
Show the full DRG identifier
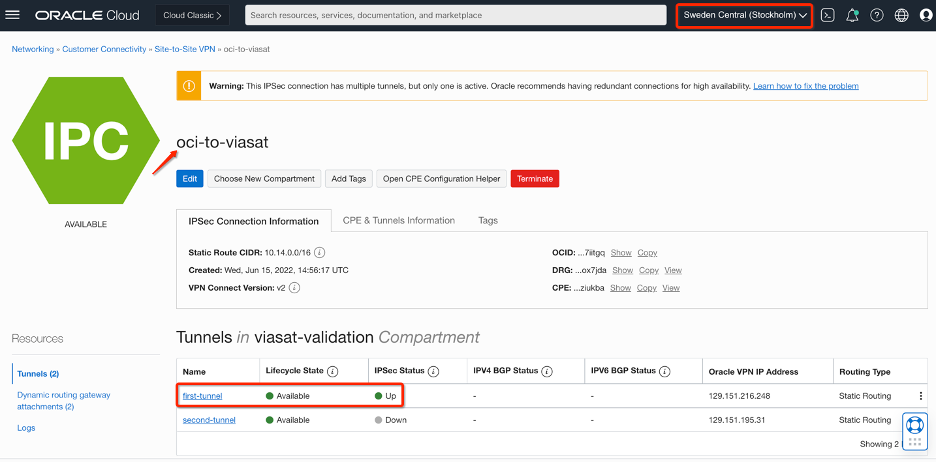(623, 270)
